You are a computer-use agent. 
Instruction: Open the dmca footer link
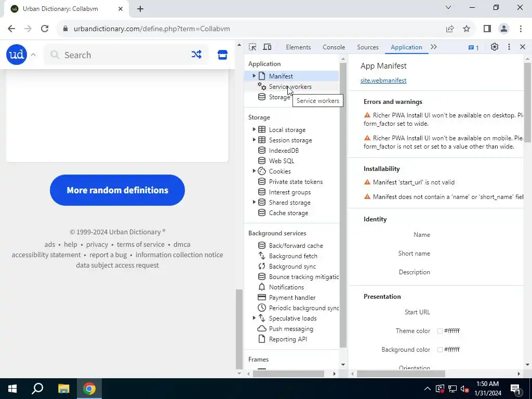coord(182,244)
